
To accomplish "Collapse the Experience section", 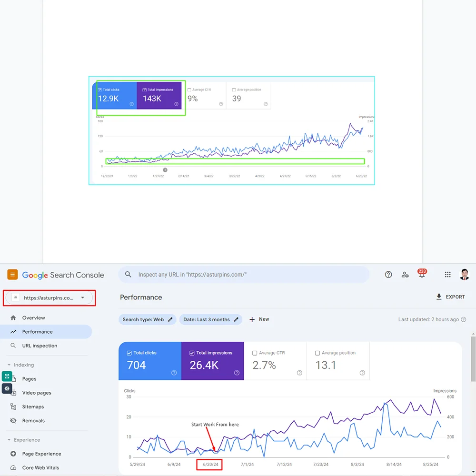I will pyautogui.click(x=8, y=440).
